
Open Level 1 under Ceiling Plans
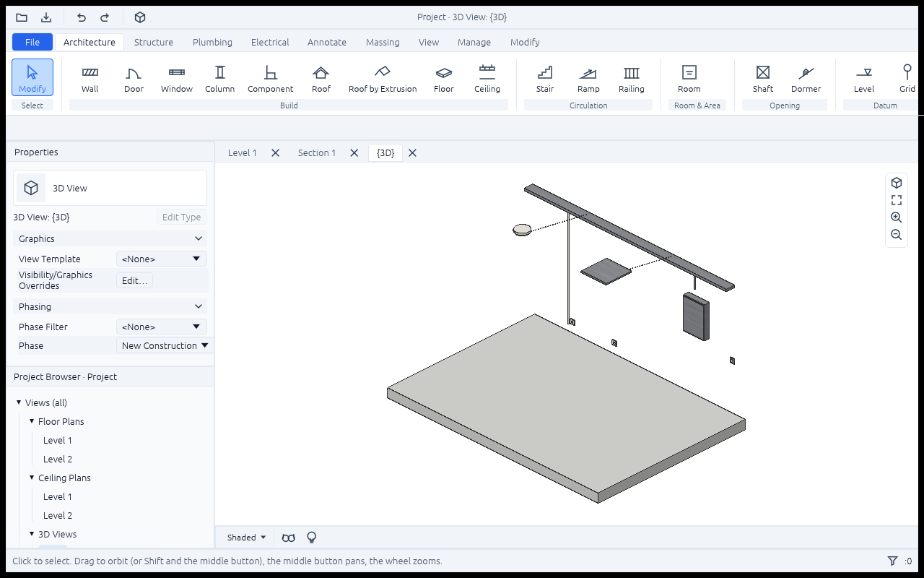point(58,496)
